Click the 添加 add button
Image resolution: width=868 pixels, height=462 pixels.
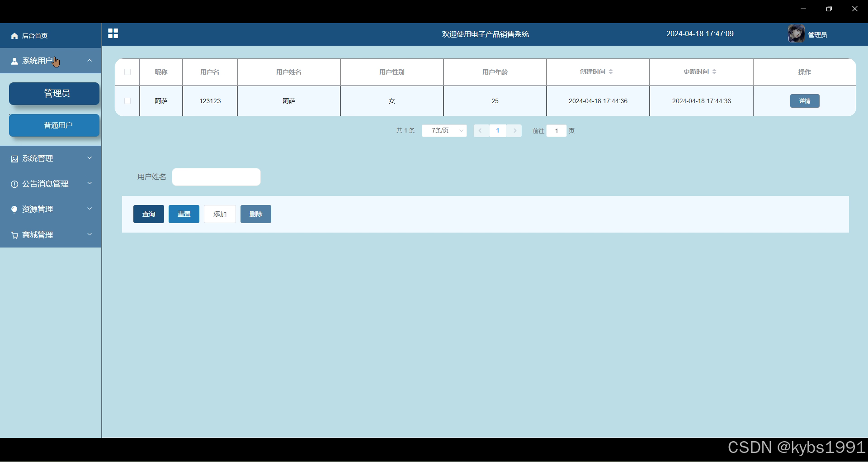pyautogui.click(x=220, y=214)
